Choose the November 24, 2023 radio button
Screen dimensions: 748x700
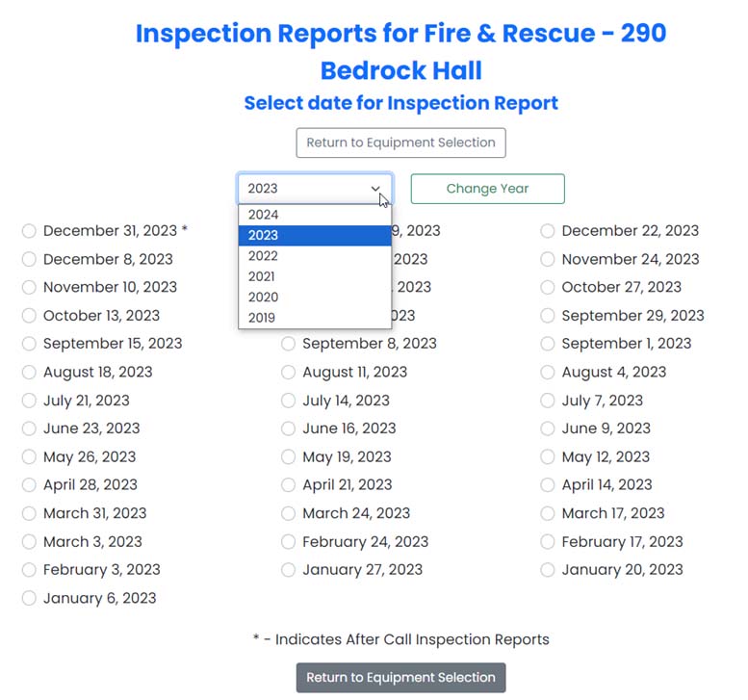click(548, 259)
